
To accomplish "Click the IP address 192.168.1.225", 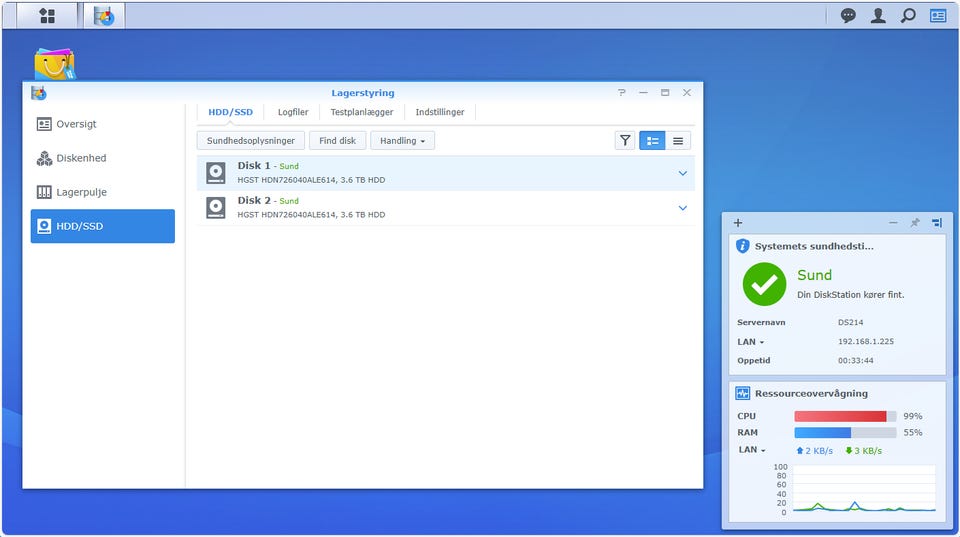I will tap(866, 342).
